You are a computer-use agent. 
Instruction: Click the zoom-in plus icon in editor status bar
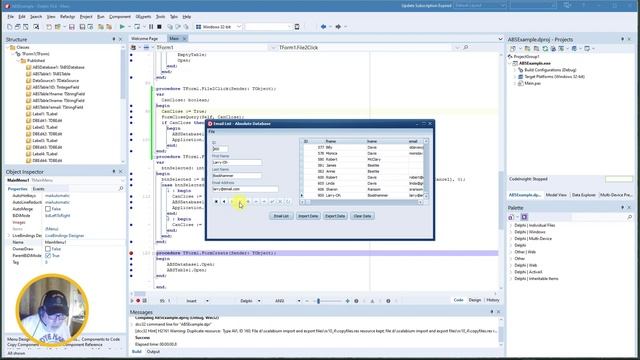click(x=347, y=301)
